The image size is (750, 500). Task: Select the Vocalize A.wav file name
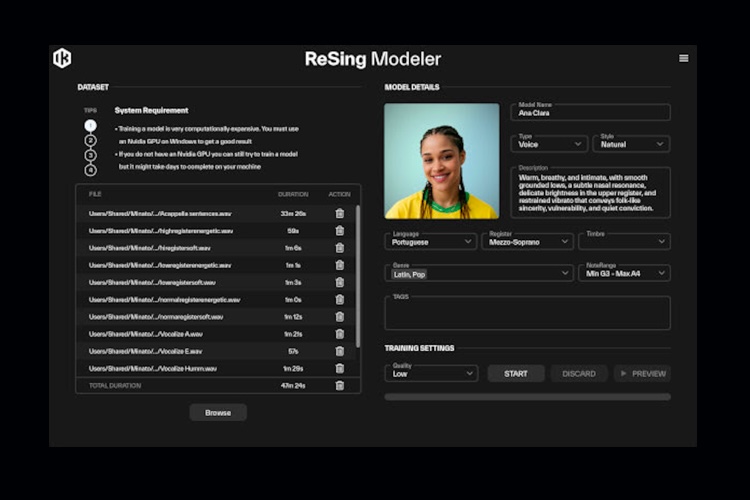click(145, 334)
